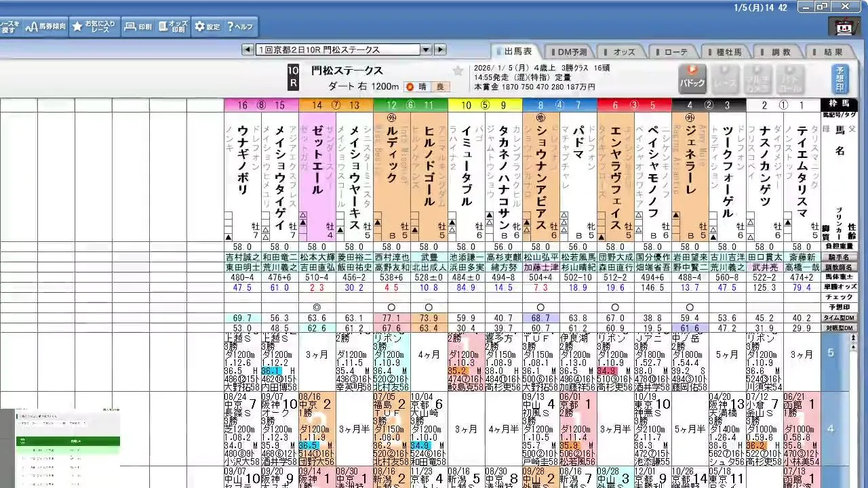The image size is (868, 488).
Task: Click frame number 8 pink header
Action: point(261,105)
